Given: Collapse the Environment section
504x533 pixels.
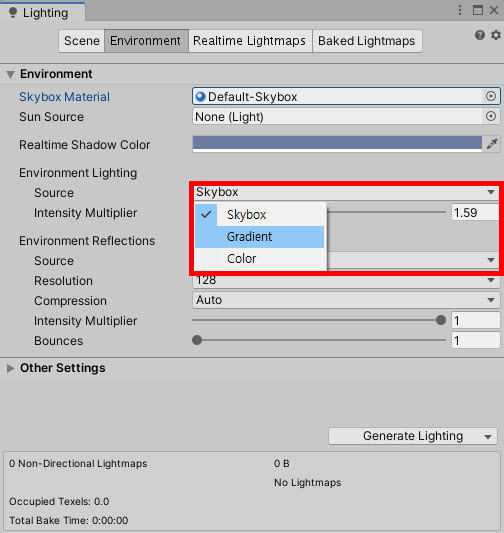Looking at the screenshot, I should [11, 74].
